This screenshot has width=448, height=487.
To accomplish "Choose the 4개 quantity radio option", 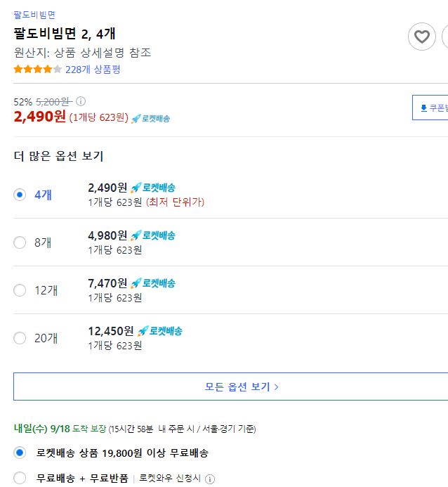I will [x=20, y=195].
